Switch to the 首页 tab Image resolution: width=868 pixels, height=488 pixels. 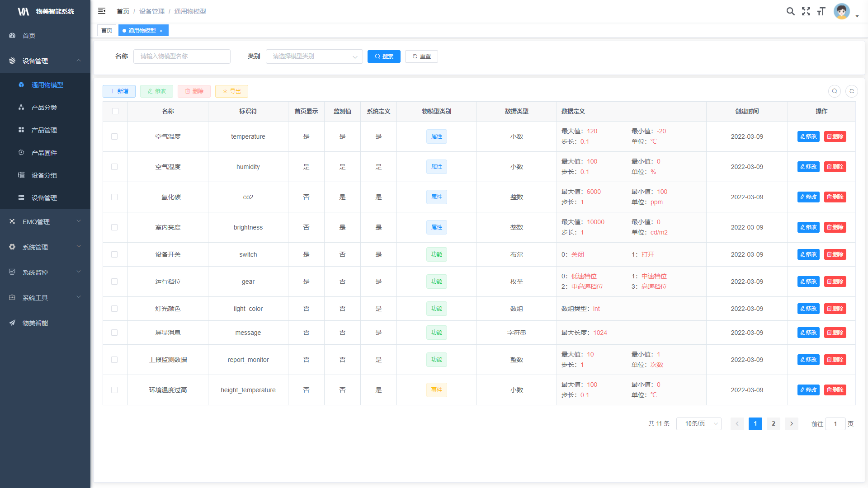(x=107, y=31)
